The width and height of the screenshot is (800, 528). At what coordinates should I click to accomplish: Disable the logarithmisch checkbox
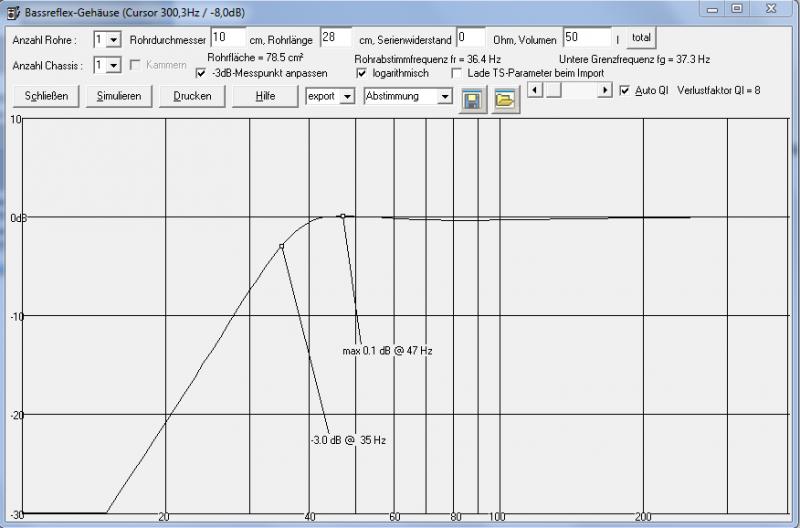point(362,73)
